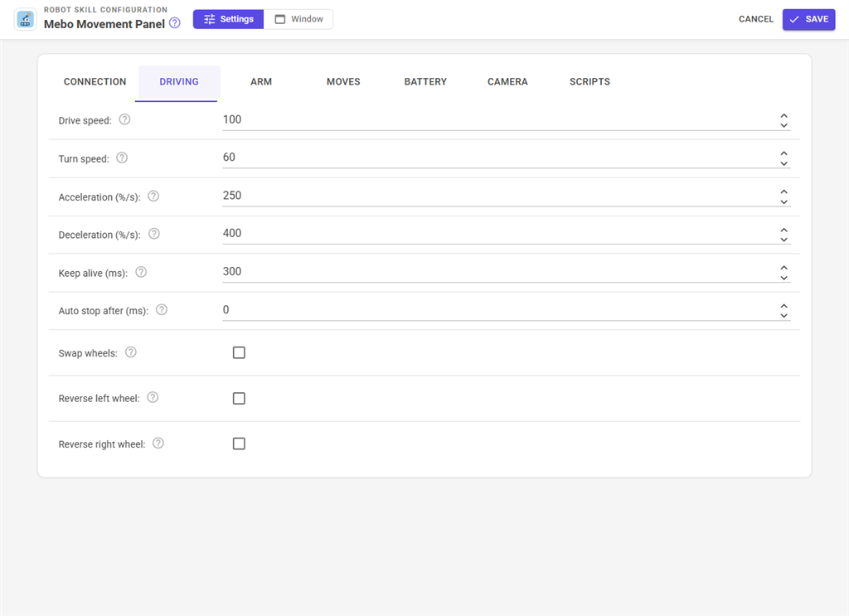Select the Driving tab
The height and width of the screenshot is (616, 849).
click(x=179, y=82)
